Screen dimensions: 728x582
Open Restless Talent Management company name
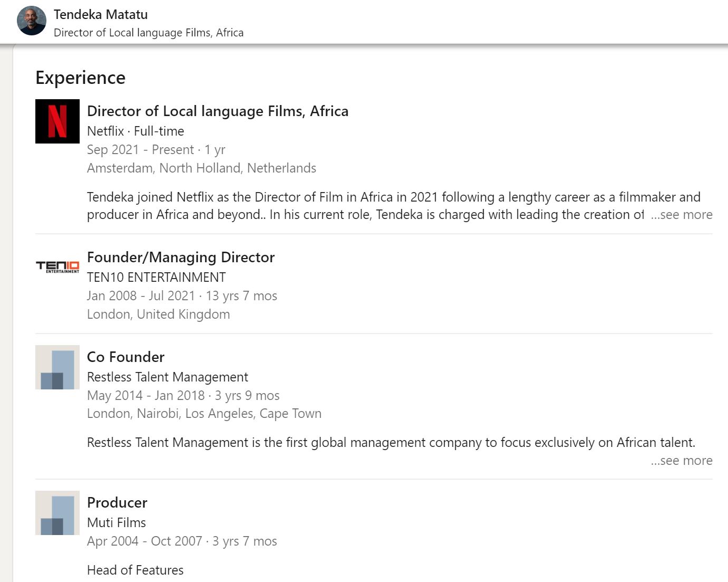tap(167, 377)
